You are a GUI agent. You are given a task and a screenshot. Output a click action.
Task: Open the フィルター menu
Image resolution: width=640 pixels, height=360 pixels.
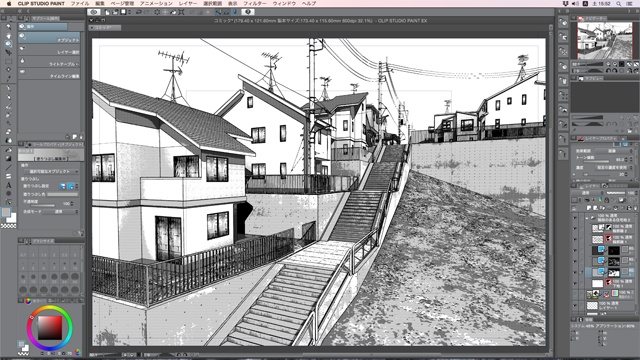pos(255,3)
